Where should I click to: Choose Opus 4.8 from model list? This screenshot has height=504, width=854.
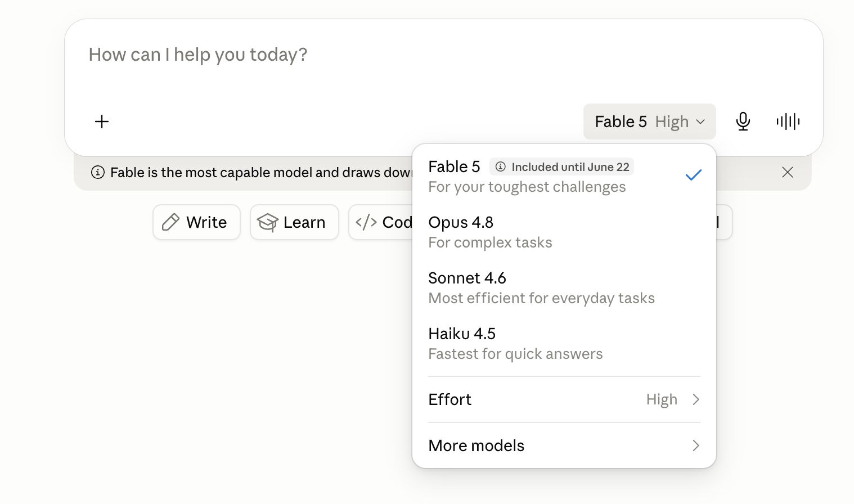coord(564,232)
